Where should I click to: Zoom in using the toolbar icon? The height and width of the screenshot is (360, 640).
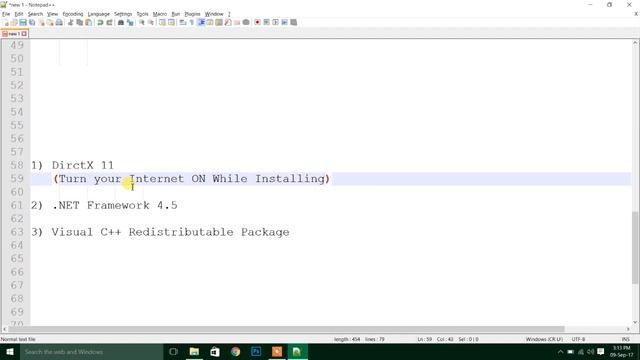point(142,22)
